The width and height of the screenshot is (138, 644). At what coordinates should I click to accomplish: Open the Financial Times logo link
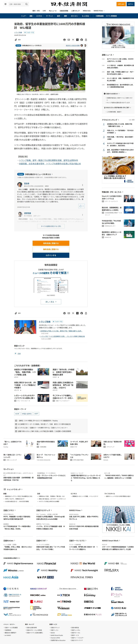tap(82, 577)
